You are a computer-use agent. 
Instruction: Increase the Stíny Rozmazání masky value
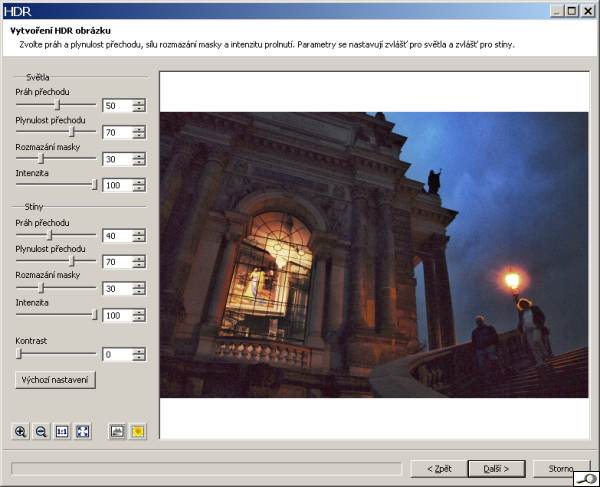point(139,285)
